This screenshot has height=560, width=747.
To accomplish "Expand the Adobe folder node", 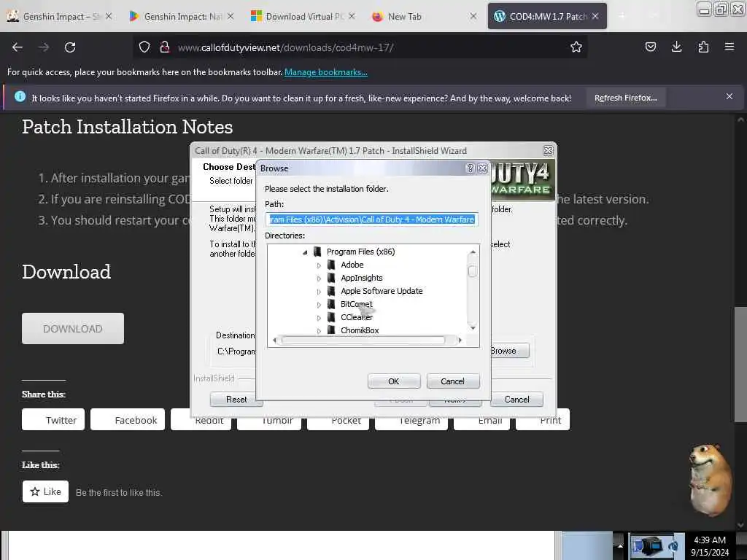I will [319, 265].
